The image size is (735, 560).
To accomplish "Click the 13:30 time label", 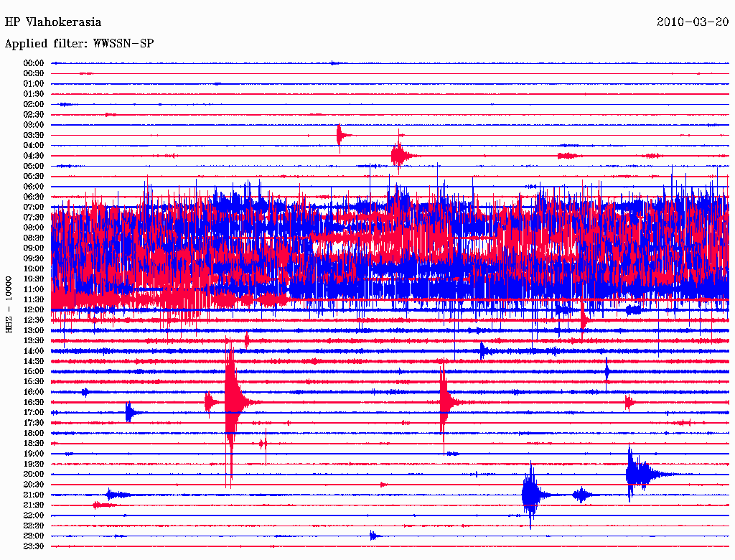I will click(x=34, y=341).
